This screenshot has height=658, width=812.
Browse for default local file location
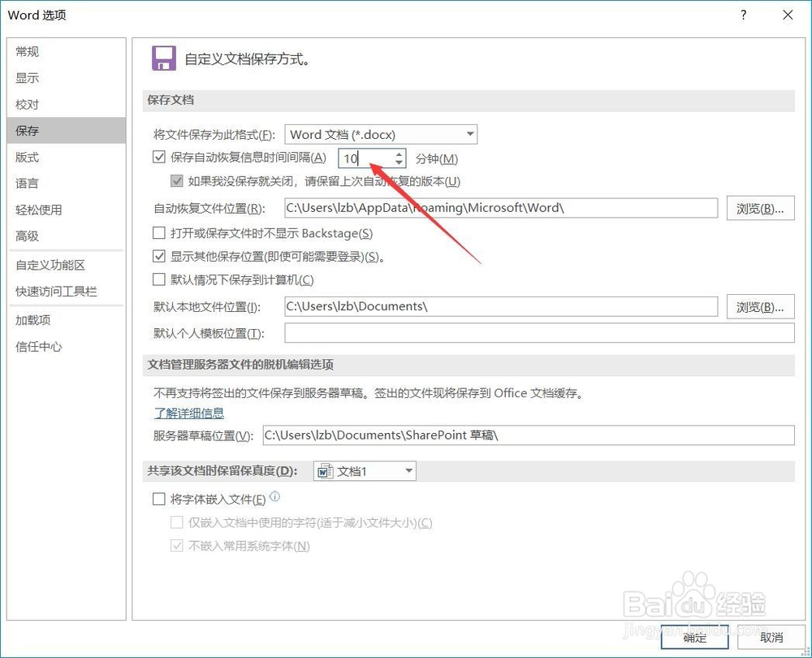[x=760, y=307]
